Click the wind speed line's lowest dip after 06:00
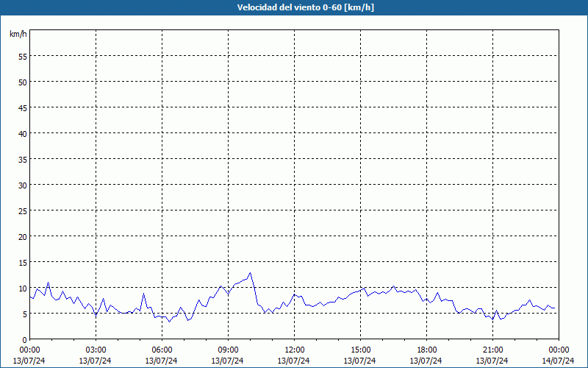This screenshot has height=368, width=588. (x=169, y=322)
